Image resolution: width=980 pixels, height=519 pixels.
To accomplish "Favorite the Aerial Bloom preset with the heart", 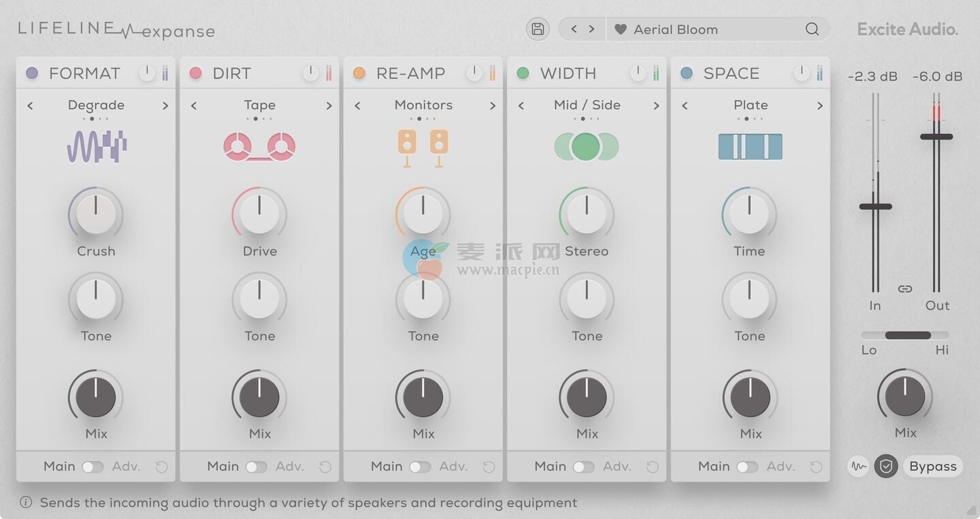I will 620,29.
